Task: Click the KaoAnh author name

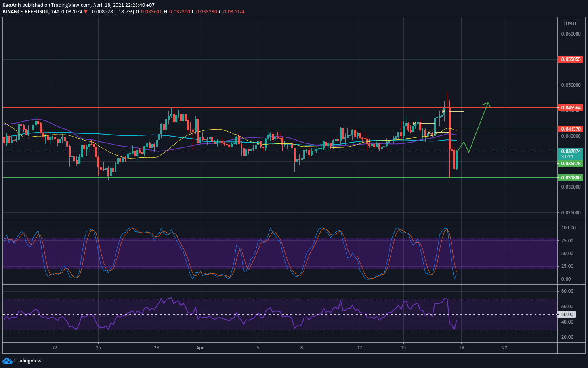Action: click(x=11, y=5)
